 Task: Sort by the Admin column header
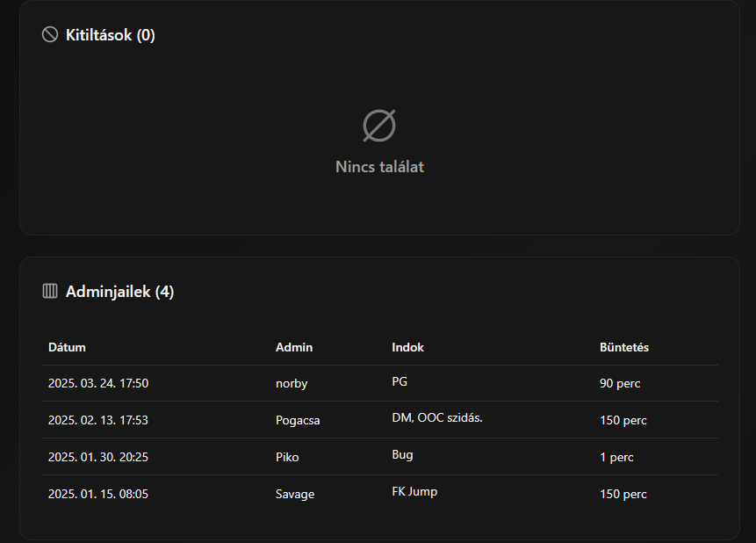click(293, 347)
